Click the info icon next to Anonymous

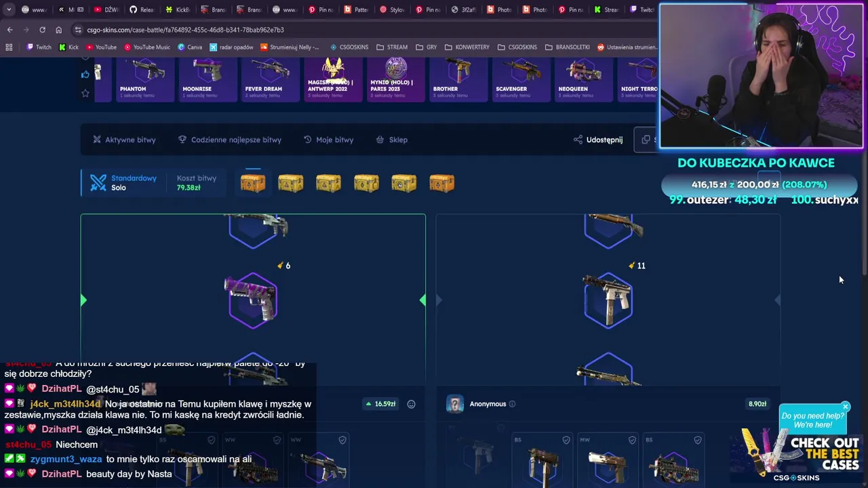tap(512, 404)
